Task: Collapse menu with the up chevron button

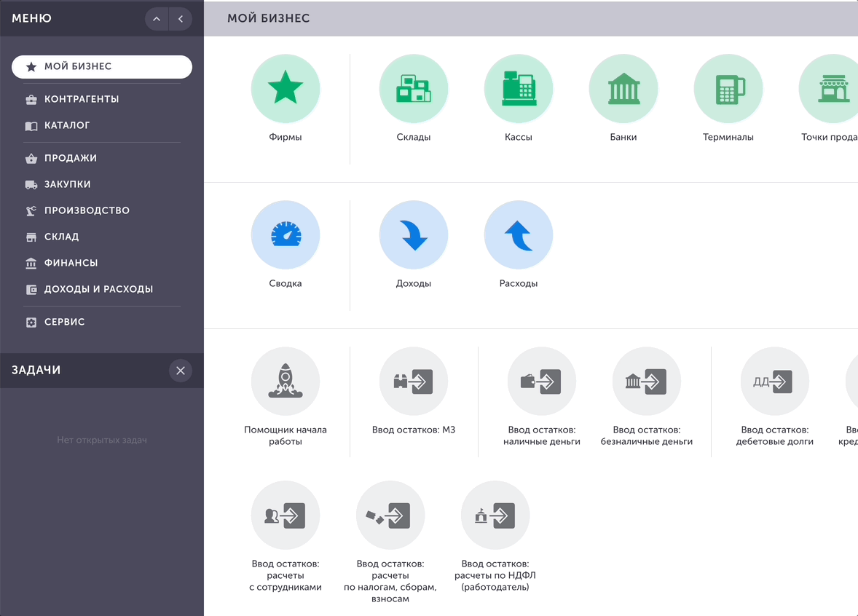Action: pyautogui.click(x=157, y=19)
